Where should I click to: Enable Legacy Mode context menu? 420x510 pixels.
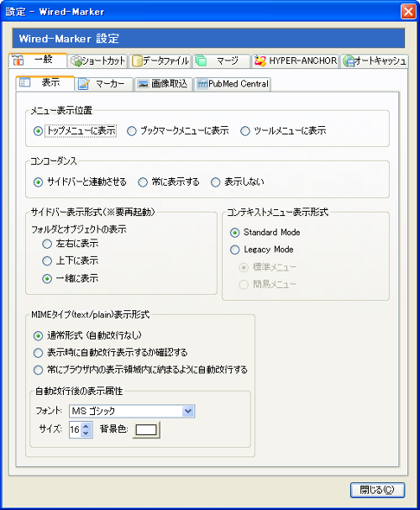coord(234,250)
